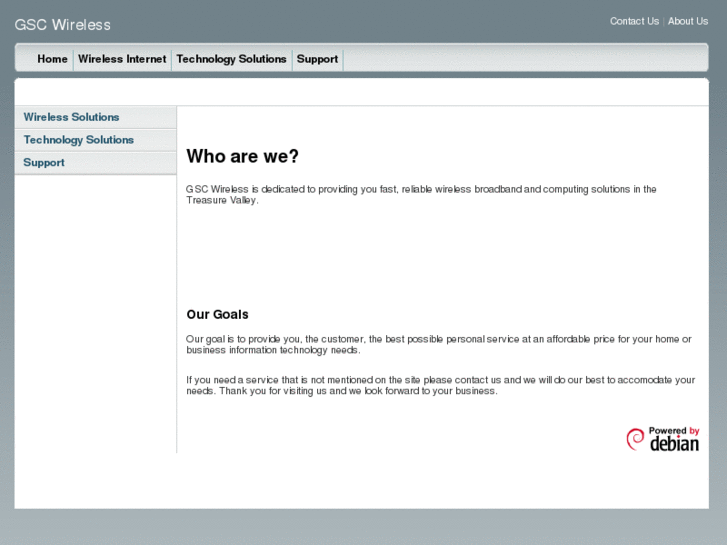Select Technology Solutions in the left sidebar

78,140
